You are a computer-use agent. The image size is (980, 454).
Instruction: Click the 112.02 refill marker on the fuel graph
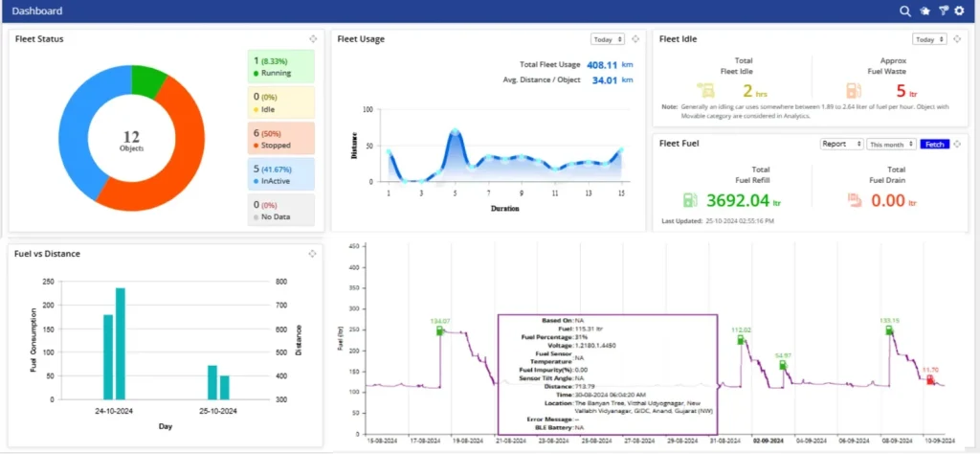[x=741, y=340]
